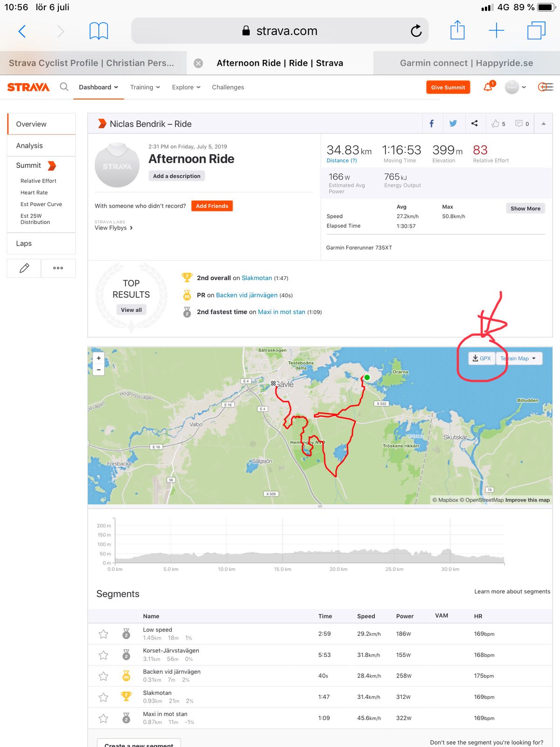Open the Backen vid järnvägen result link
This screenshot has height=747, width=560.
247,295
